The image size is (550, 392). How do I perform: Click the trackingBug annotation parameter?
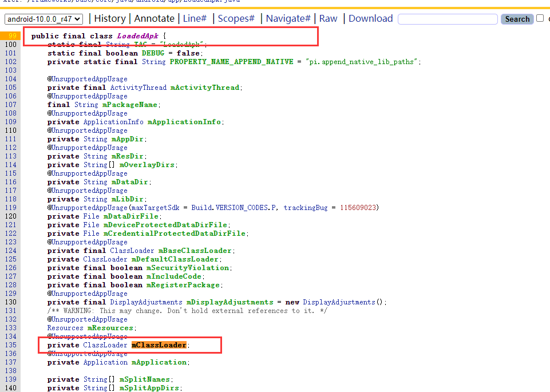pyautogui.click(x=306, y=208)
